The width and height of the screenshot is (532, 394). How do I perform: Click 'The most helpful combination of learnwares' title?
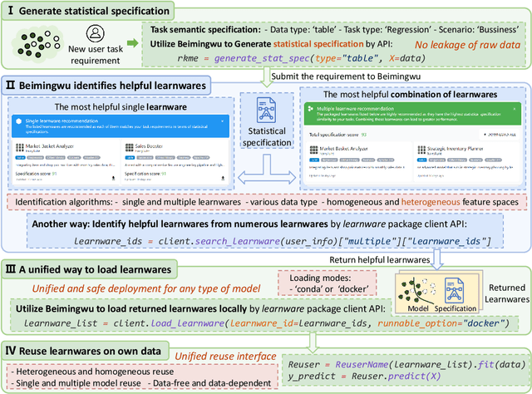point(410,94)
